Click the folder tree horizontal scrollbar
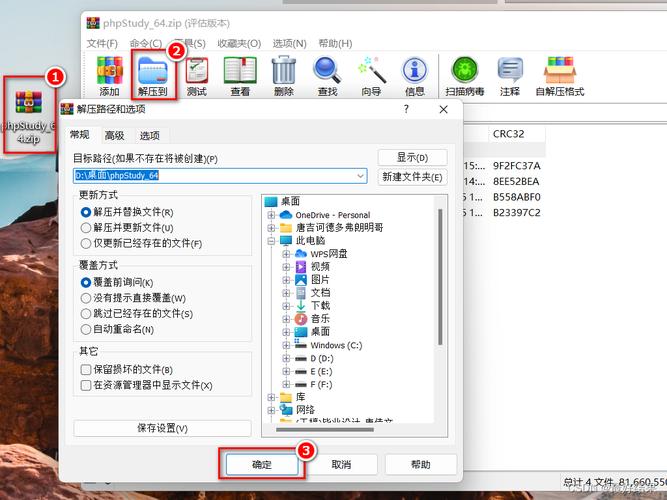The width and height of the screenshot is (667, 500). [325, 429]
